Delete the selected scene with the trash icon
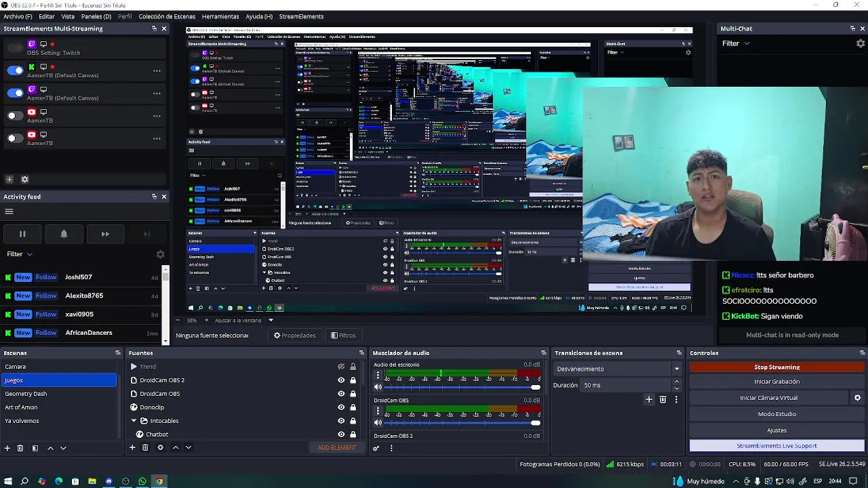 click(20, 448)
